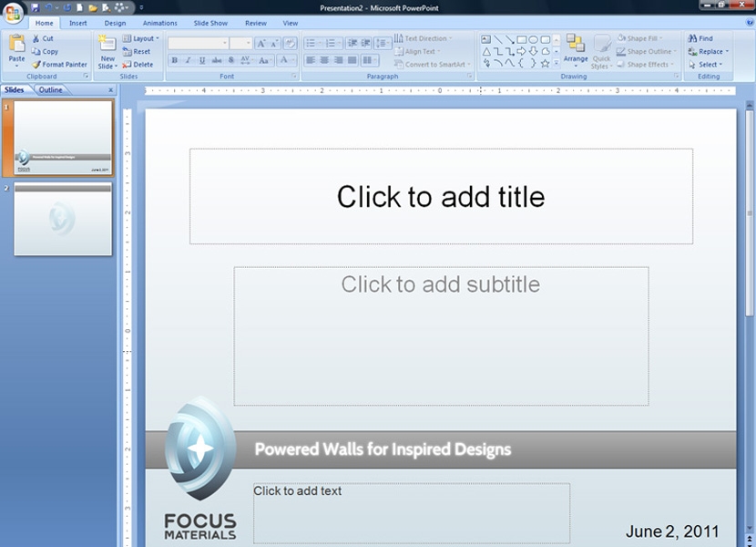Viewport: 756px width, 547px height.
Task: Undo the last action
Action: [48, 7]
